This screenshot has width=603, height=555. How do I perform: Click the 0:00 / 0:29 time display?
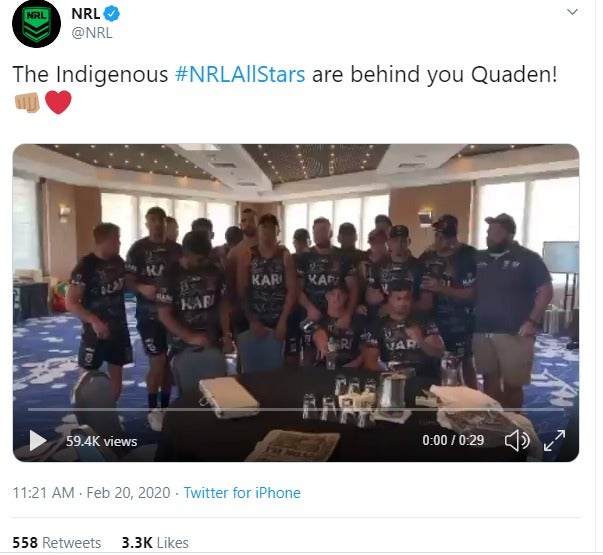[x=453, y=440]
